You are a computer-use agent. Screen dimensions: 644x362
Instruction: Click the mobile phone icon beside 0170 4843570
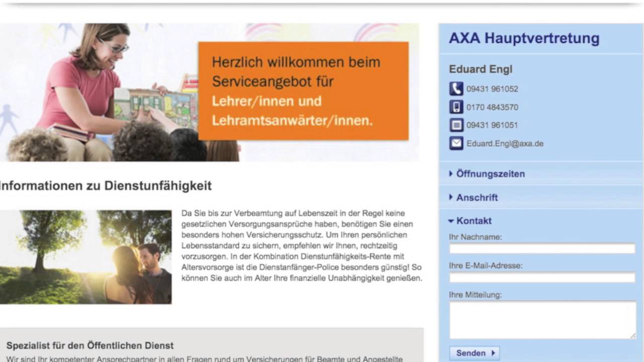click(x=456, y=107)
